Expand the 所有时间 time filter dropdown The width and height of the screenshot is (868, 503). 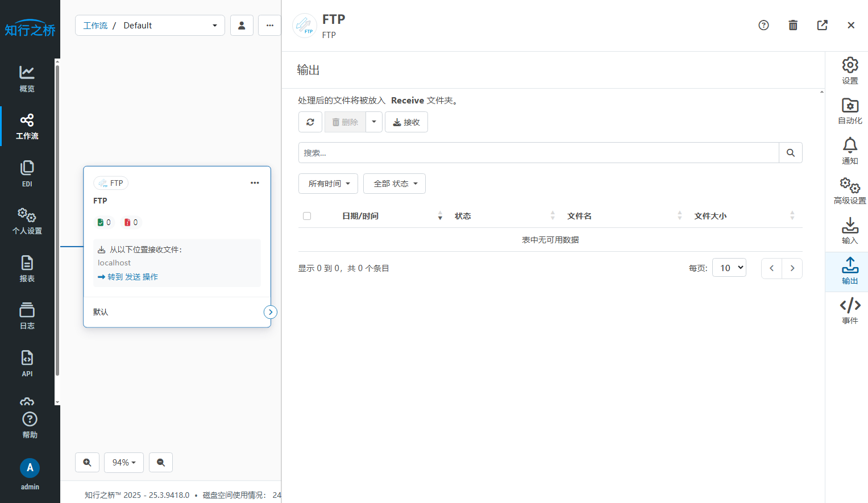(328, 184)
